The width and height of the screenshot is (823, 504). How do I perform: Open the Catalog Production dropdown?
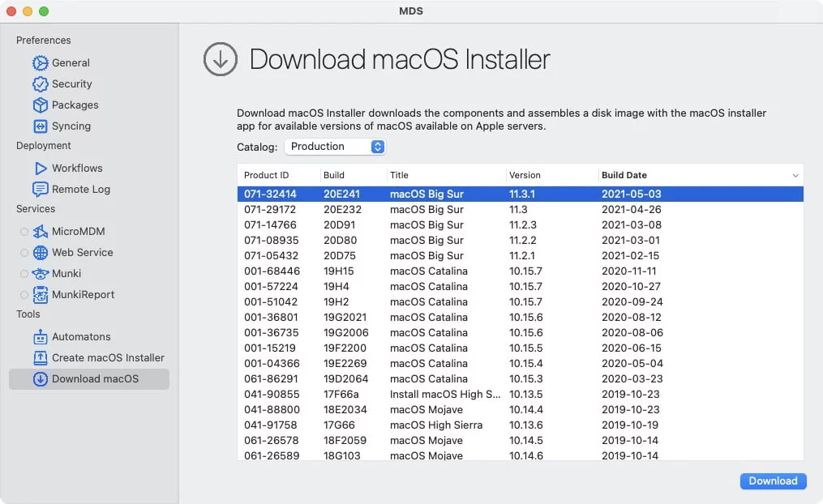click(335, 147)
